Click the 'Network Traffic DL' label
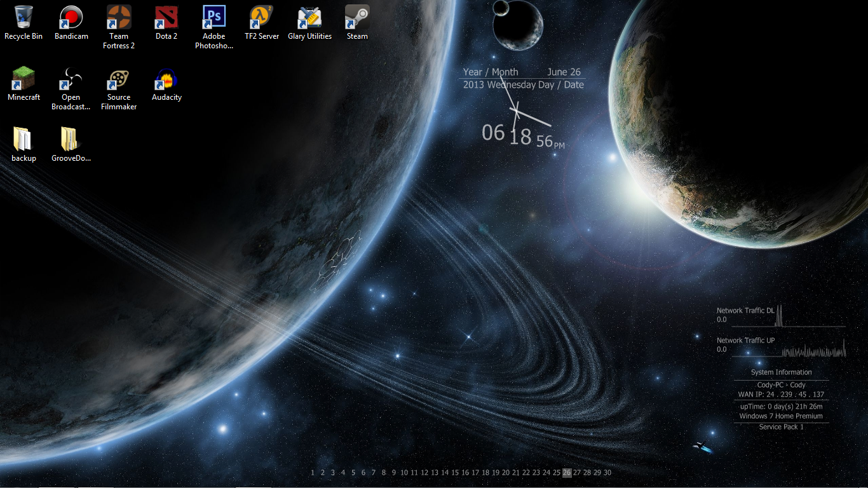The image size is (868, 488). click(x=745, y=311)
